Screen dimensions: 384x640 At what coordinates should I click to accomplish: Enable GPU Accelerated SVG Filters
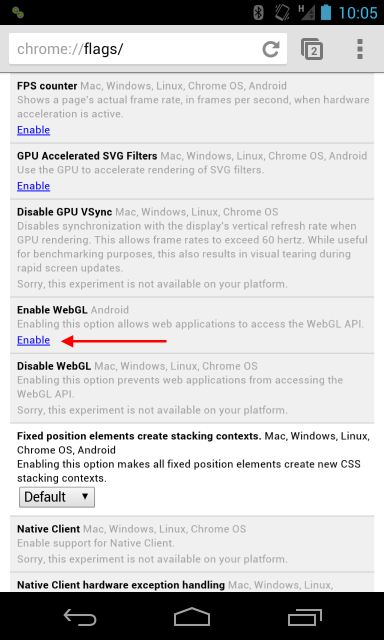click(x=33, y=186)
